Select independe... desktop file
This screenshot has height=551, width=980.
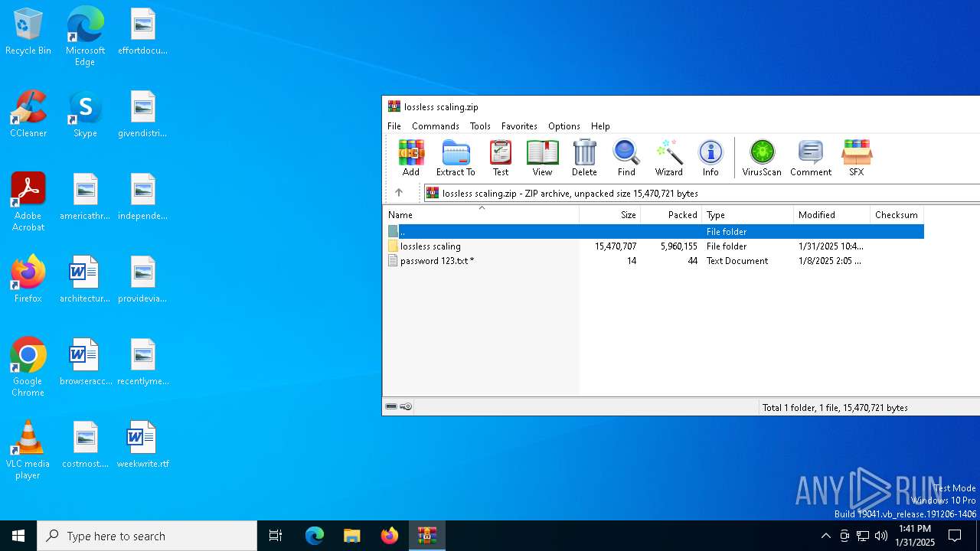click(x=142, y=197)
